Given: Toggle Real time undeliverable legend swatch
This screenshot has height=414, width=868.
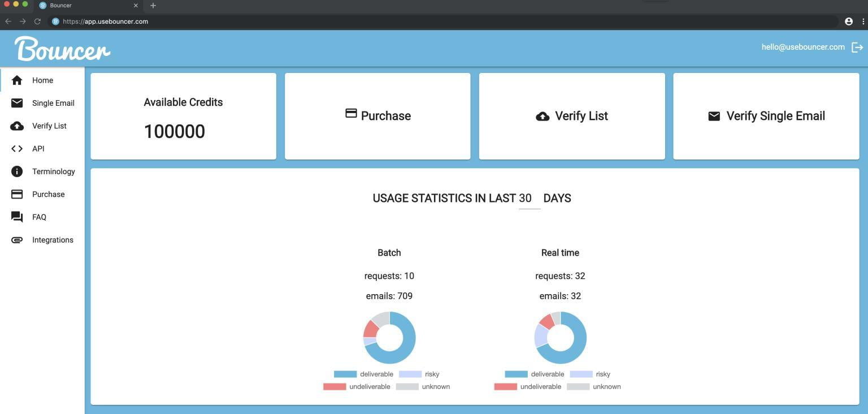Looking at the screenshot, I should (x=505, y=387).
